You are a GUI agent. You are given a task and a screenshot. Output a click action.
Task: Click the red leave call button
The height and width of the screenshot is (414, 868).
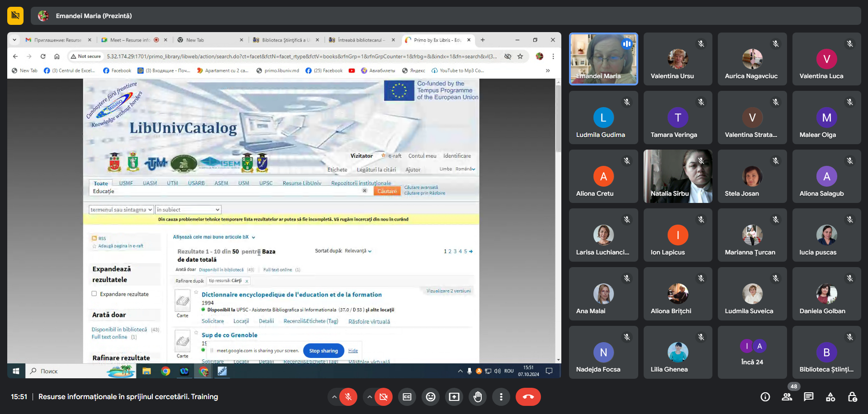click(x=528, y=397)
